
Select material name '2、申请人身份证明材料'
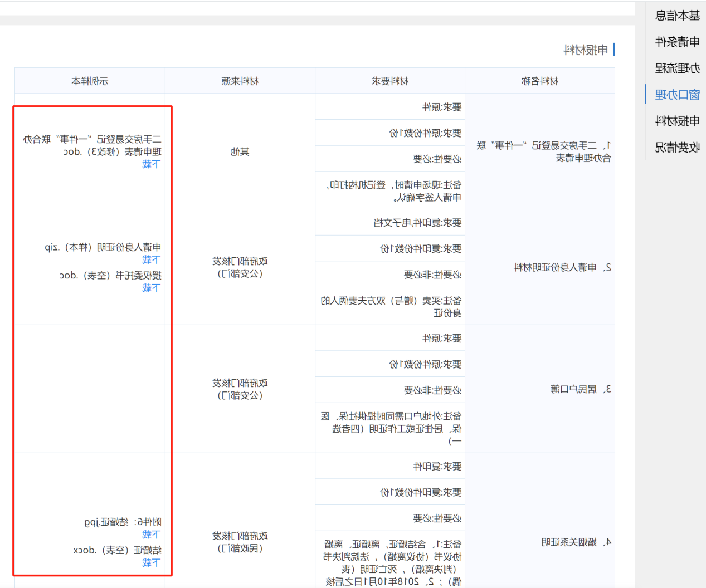point(562,267)
